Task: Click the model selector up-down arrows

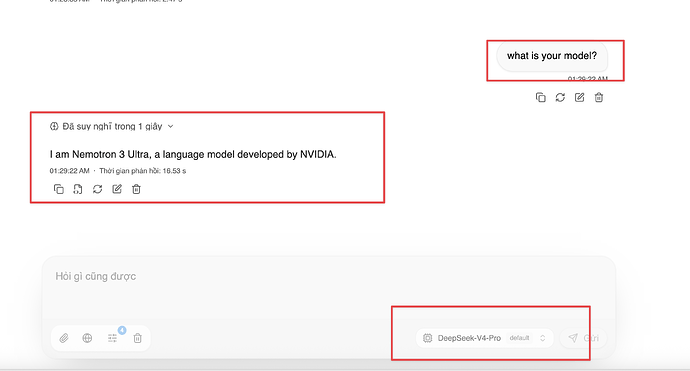Action: [543, 338]
